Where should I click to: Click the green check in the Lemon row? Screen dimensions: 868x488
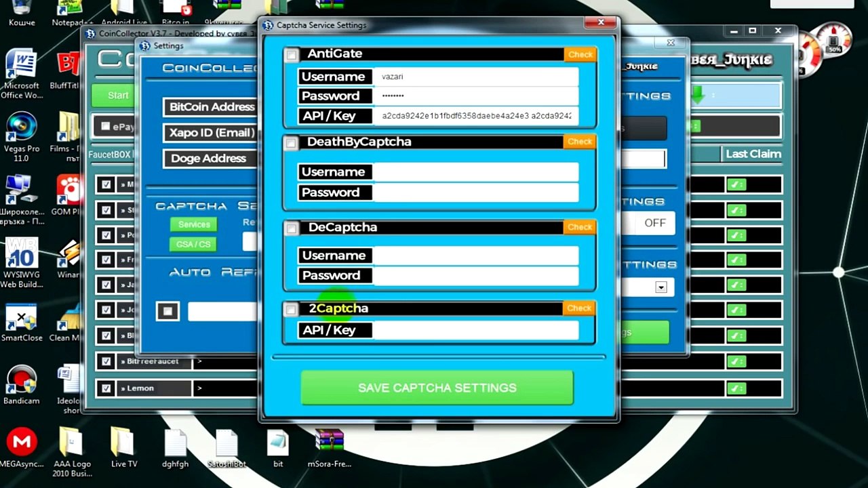(x=736, y=388)
